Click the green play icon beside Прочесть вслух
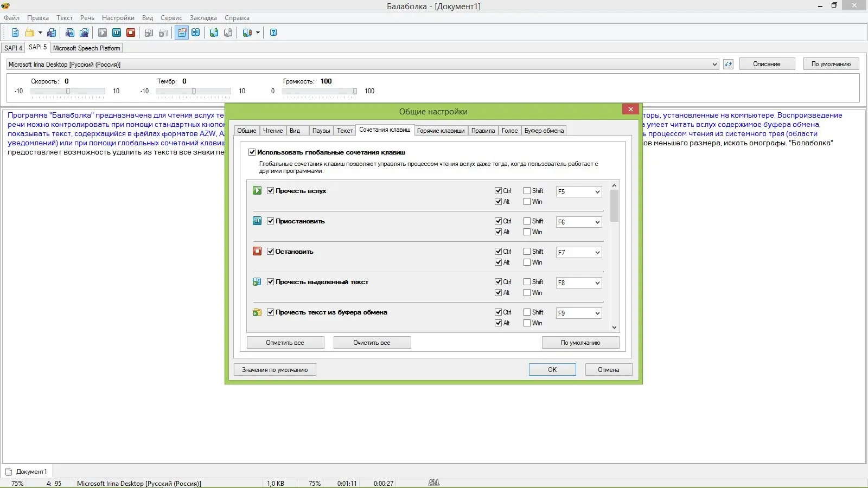Viewport: 868px width, 488px height. (x=257, y=190)
